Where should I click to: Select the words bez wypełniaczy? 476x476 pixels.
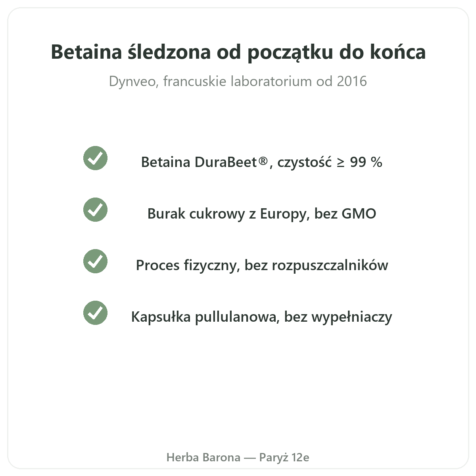(338, 317)
